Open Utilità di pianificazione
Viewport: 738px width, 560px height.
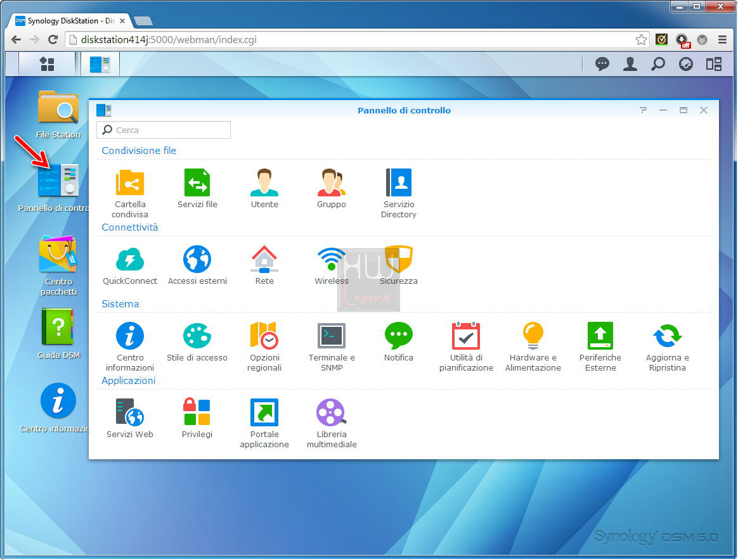(466, 347)
